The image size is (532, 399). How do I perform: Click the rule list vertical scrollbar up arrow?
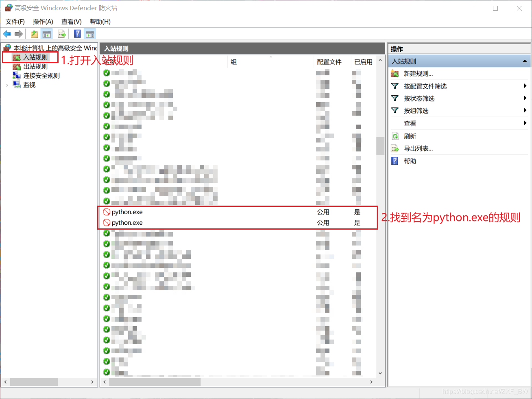click(x=380, y=61)
